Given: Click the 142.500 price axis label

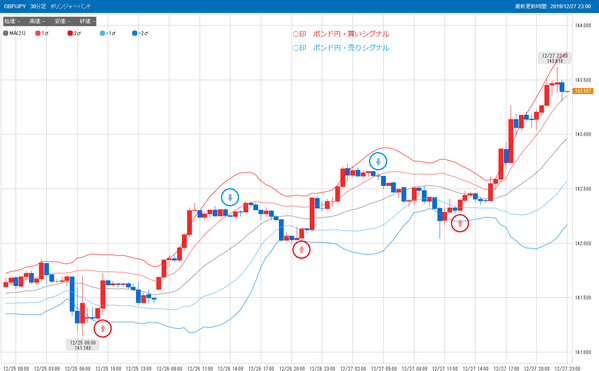Looking at the screenshot, I should pyautogui.click(x=583, y=189).
